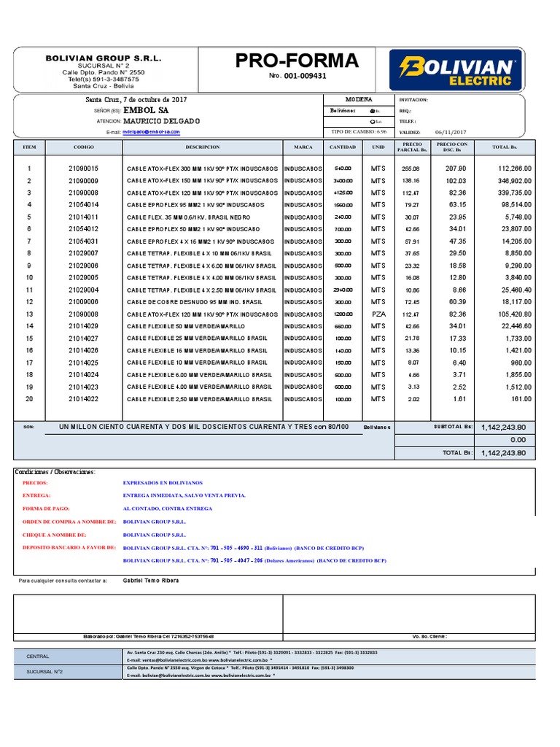Screen dimensions: 560x747
Task: Click discounted price 12.80
Action: 458,278
